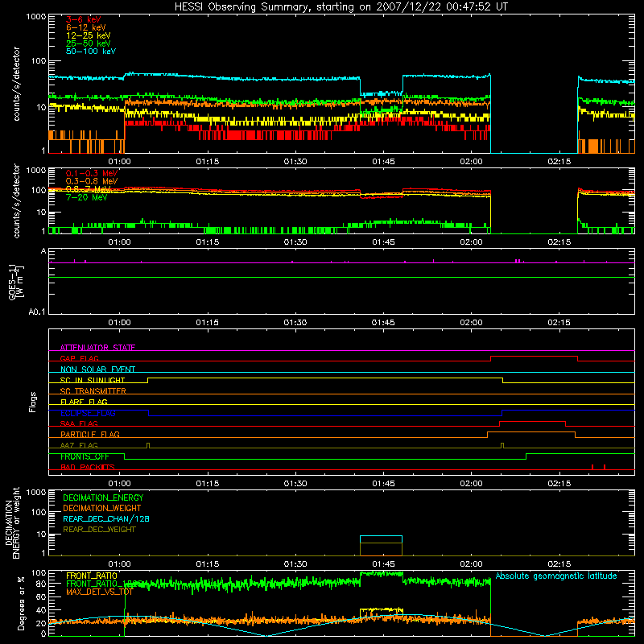Image resolution: width=644 pixels, height=644 pixels.
Task: Click the SC_IN_SUNLIGHT flag label
Action: [x=93, y=380]
